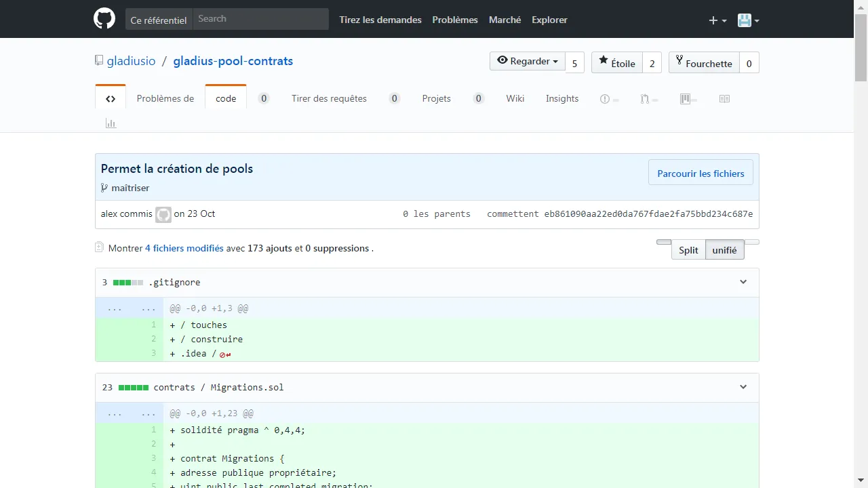Image resolution: width=868 pixels, height=488 pixels.
Task: Collapse the .gitignore file diff
Action: pyautogui.click(x=743, y=282)
